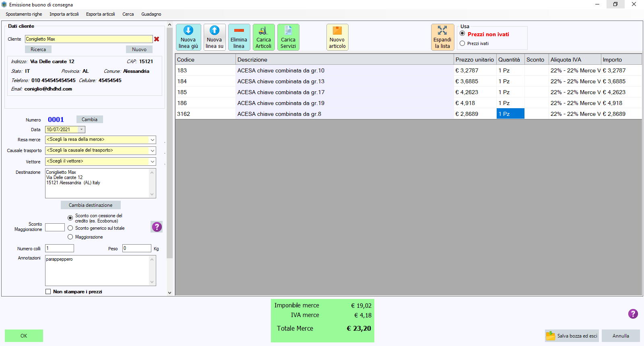Open the Importa articoli menu
This screenshot has height=346, width=644.
tap(64, 14)
